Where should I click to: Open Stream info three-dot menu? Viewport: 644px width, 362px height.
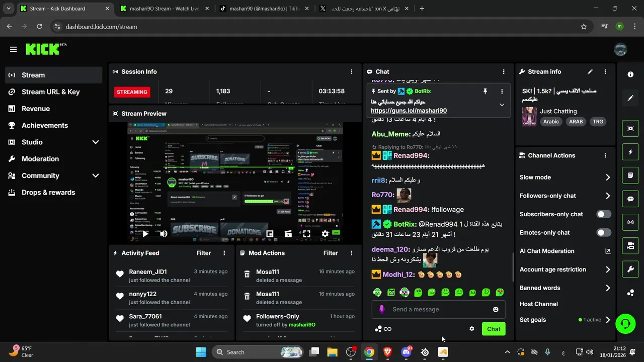click(x=605, y=72)
